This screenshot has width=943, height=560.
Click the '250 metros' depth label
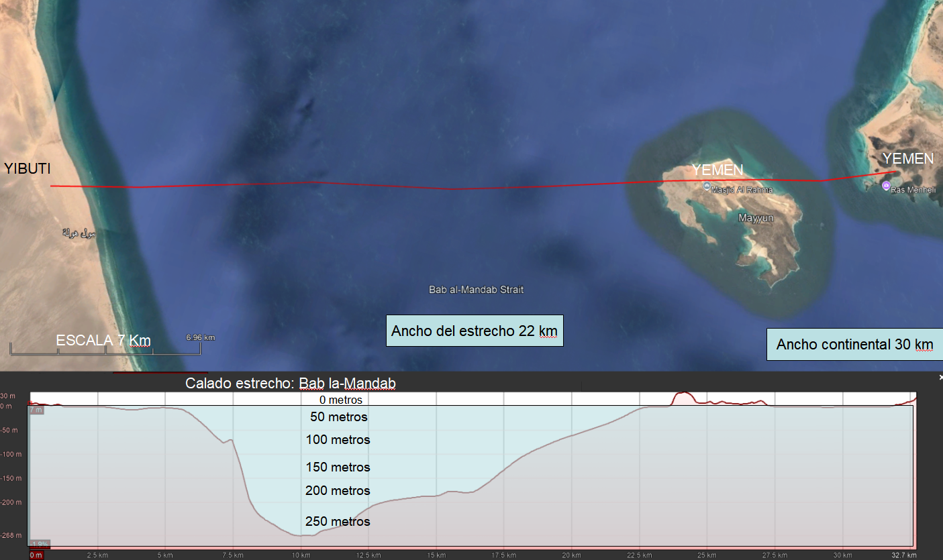click(338, 521)
